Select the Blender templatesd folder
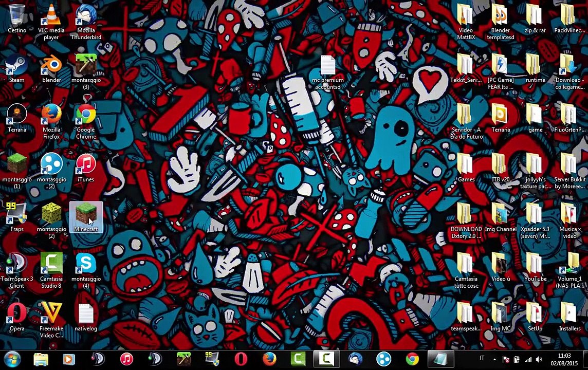The image size is (588, 370). pos(500,22)
